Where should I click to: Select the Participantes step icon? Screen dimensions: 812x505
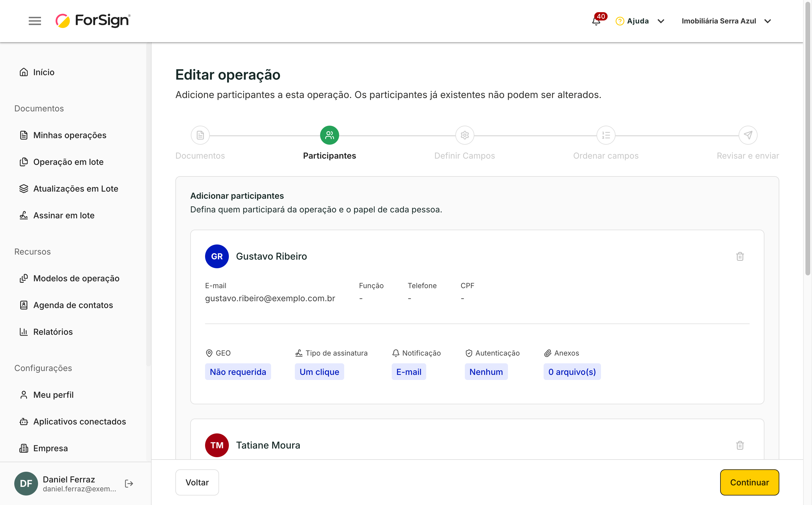[x=330, y=135]
